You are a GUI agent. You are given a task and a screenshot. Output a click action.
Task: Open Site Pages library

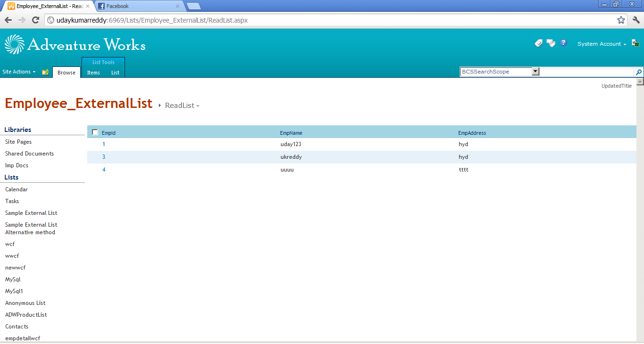[18, 142]
